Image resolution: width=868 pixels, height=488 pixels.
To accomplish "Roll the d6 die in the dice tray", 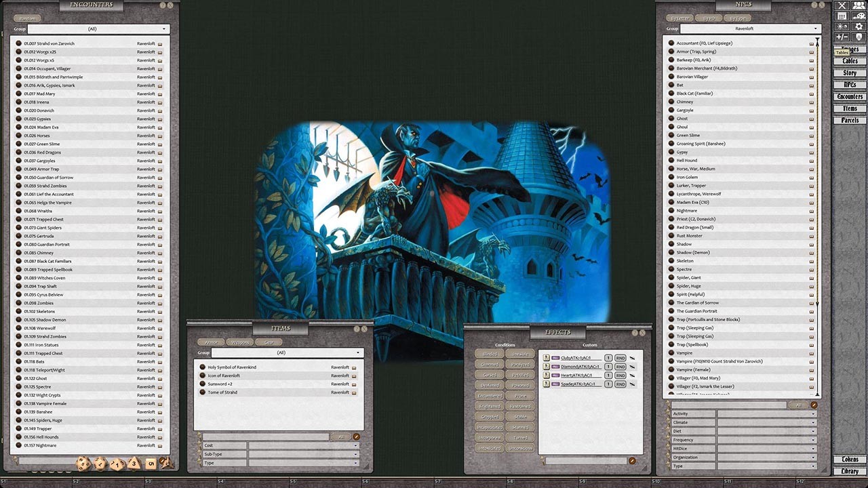I will (x=151, y=463).
